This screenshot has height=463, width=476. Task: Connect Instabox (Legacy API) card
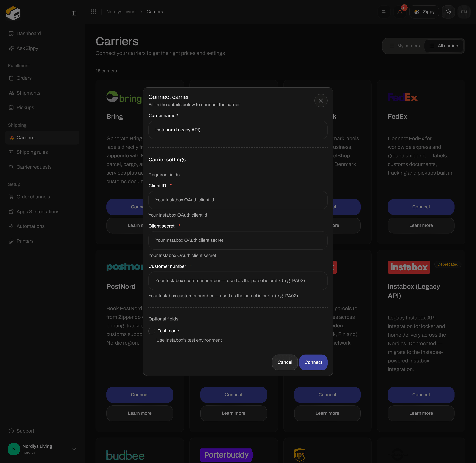pos(421,395)
